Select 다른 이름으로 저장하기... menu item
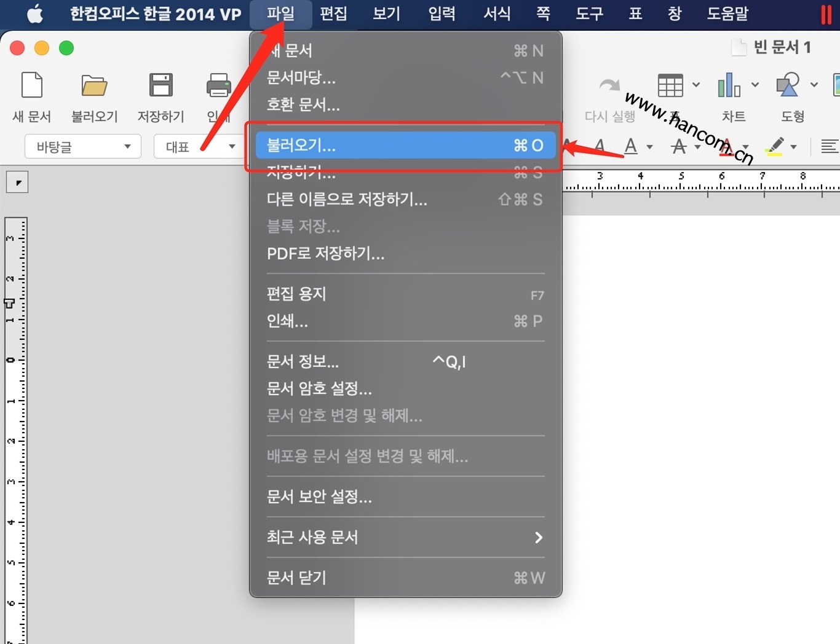Image resolution: width=840 pixels, height=644 pixels. 406,199
